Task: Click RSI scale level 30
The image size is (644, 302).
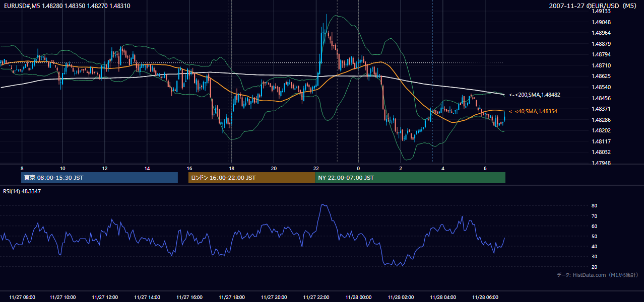Action: (x=595, y=256)
